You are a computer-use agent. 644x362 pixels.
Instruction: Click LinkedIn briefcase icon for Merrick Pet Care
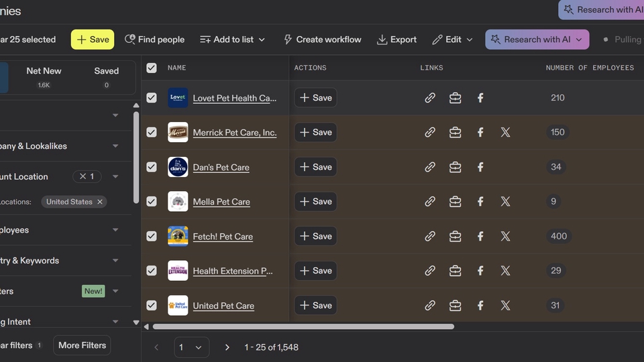[455, 133]
